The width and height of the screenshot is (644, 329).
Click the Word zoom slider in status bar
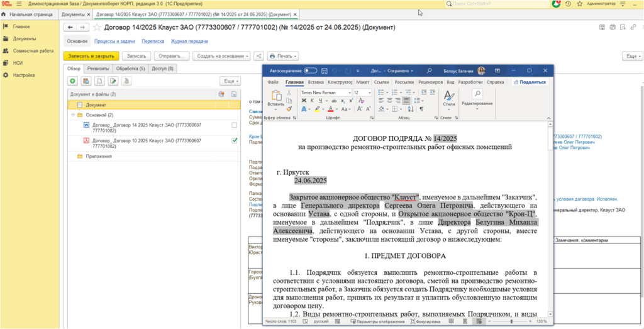point(511,321)
